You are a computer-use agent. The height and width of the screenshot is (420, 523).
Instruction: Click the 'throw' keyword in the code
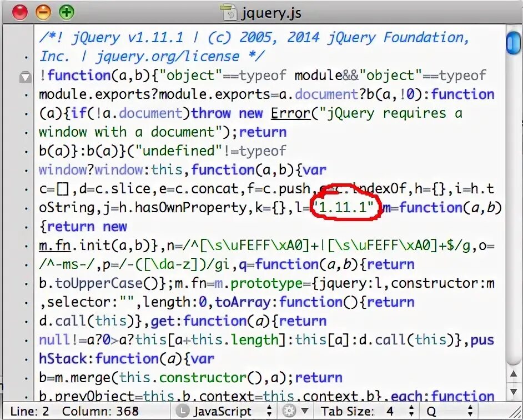pyautogui.click(x=211, y=113)
